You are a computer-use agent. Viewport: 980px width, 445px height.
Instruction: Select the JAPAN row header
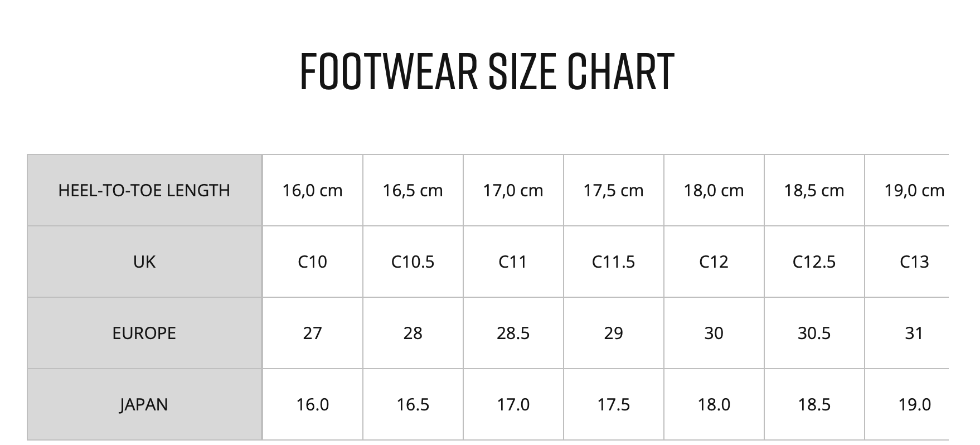click(x=144, y=404)
